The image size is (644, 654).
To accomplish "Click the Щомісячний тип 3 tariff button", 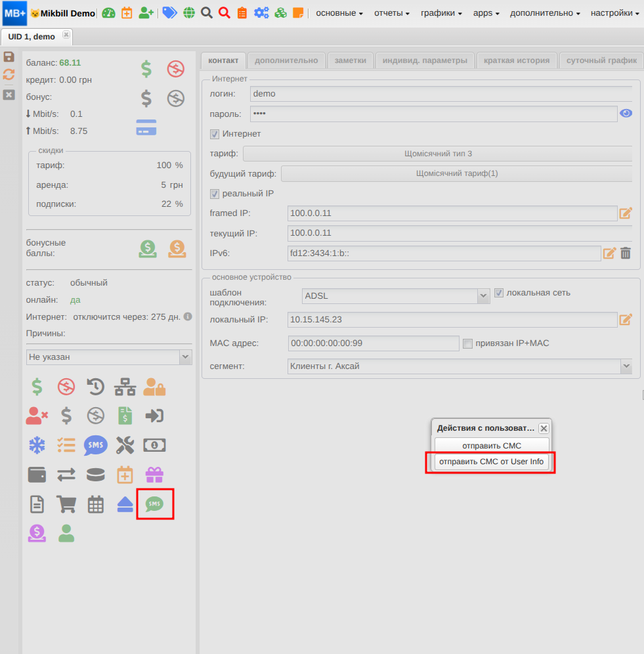I will point(438,154).
